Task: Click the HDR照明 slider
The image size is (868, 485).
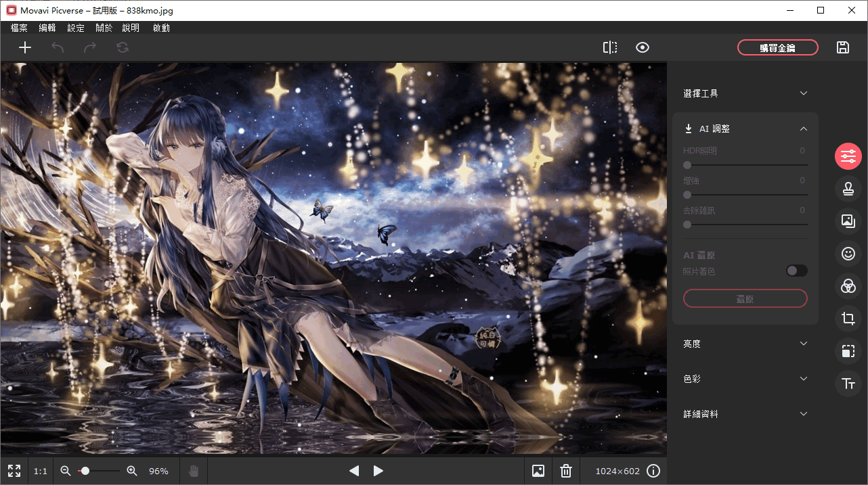Action: pyautogui.click(x=745, y=164)
